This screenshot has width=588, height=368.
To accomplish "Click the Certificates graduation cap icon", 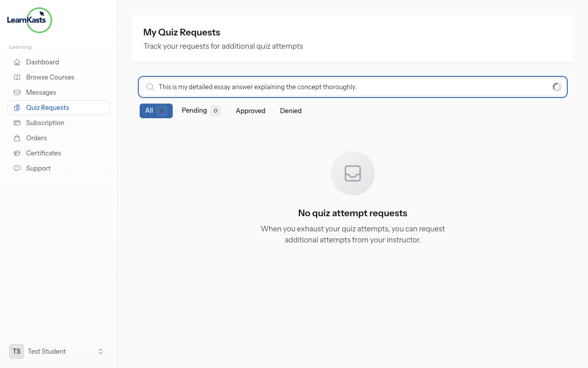I will (17, 153).
